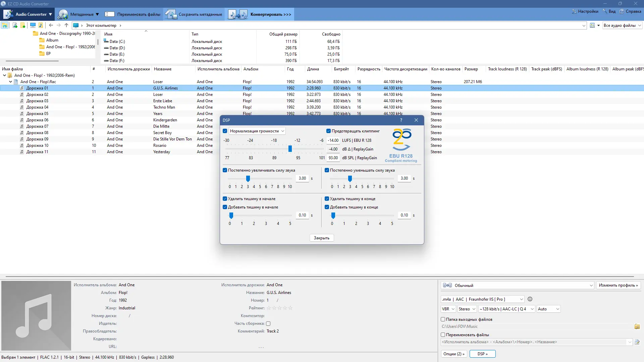
Task: Click the edit filename pattern icon
Action: tap(637, 342)
